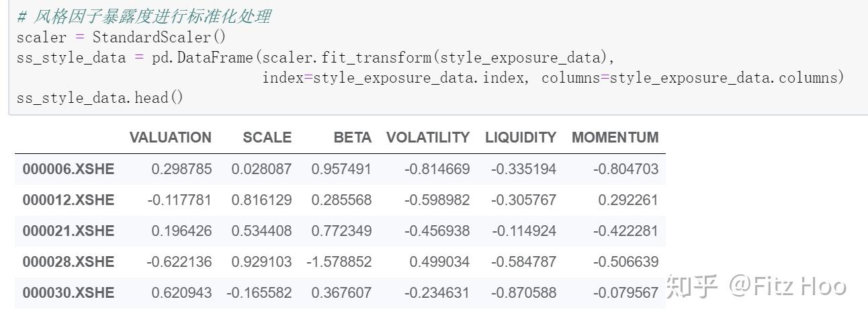
Task: Select the LIQUIDITY column header
Action: pos(521,138)
